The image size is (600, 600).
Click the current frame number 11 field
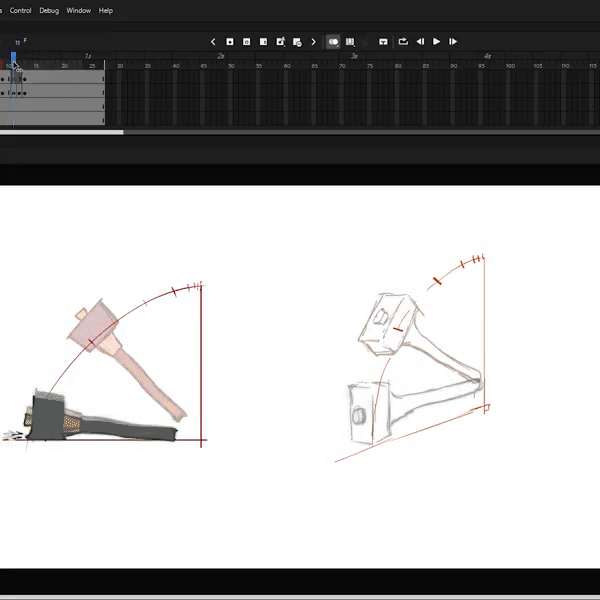coord(17,42)
